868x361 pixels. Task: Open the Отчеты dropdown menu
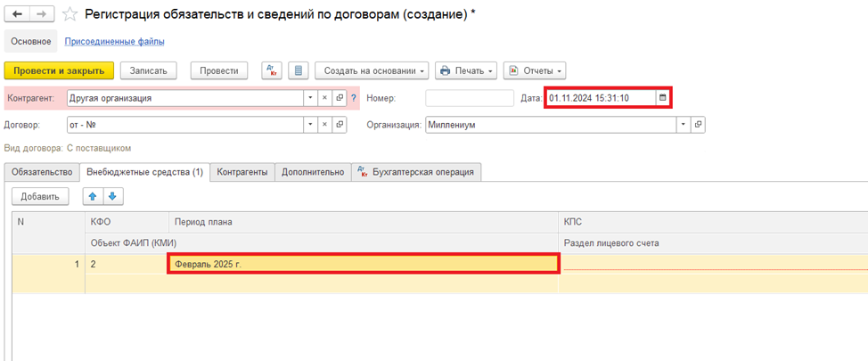(x=534, y=71)
